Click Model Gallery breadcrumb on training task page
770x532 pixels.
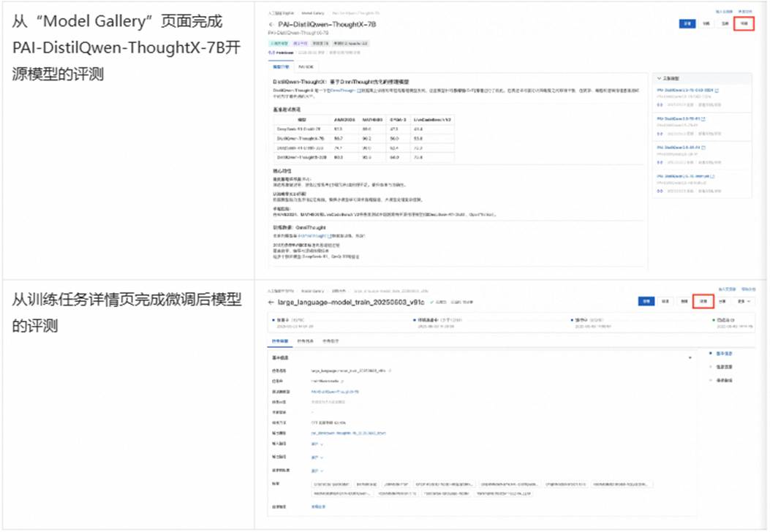pos(313,291)
